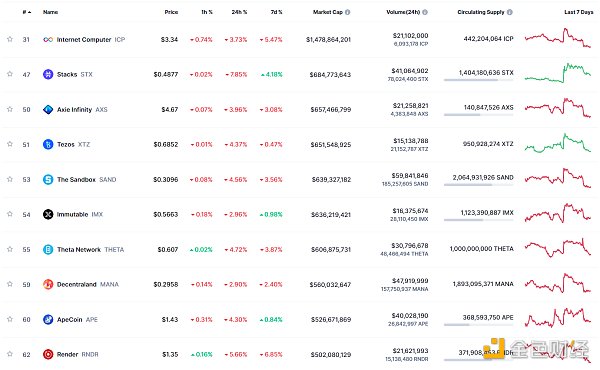The height and width of the screenshot is (370, 600).
Task: Toggle watchlist star for Stacks
Action: pyautogui.click(x=10, y=74)
